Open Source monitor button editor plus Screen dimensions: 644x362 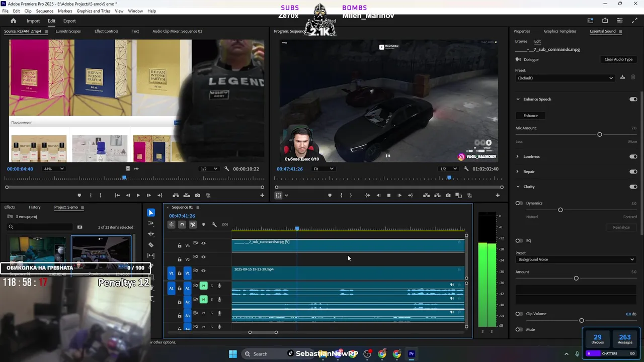tap(262, 195)
